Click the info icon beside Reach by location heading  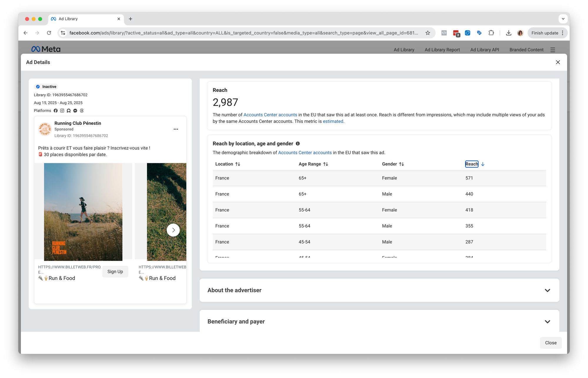click(298, 144)
